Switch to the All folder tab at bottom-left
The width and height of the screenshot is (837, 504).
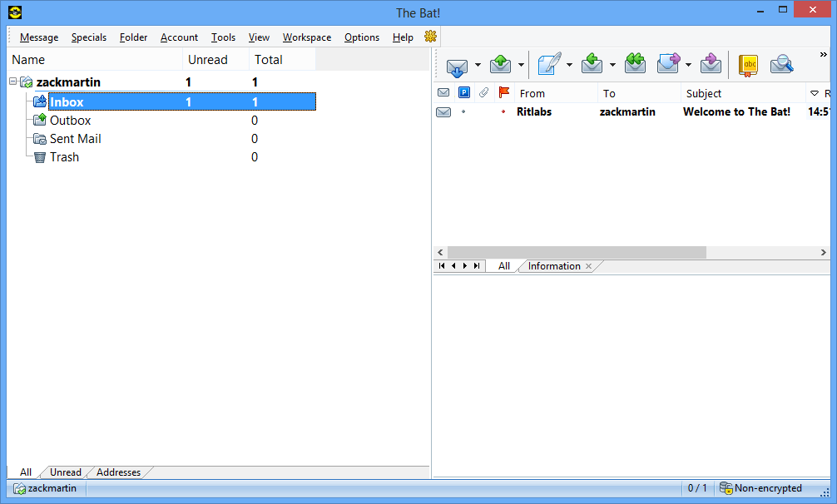(26, 472)
